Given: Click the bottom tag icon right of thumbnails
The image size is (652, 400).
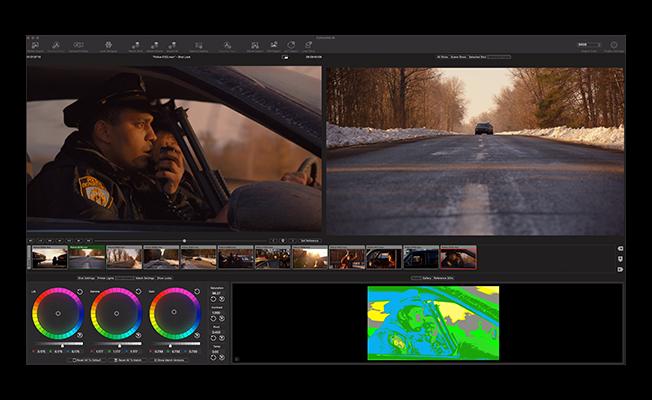Looking at the screenshot, I should pyautogui.click(x=620, y=269).
